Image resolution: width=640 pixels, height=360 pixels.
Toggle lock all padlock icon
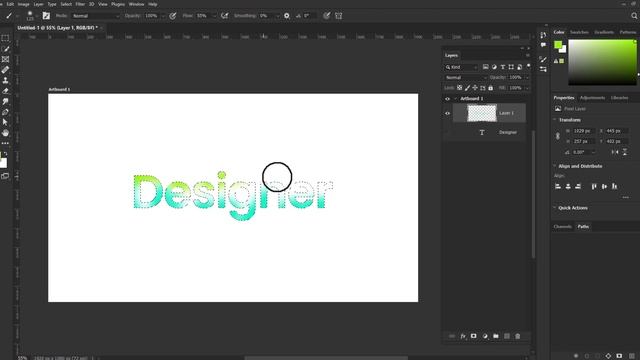click(x=491, y=88)
